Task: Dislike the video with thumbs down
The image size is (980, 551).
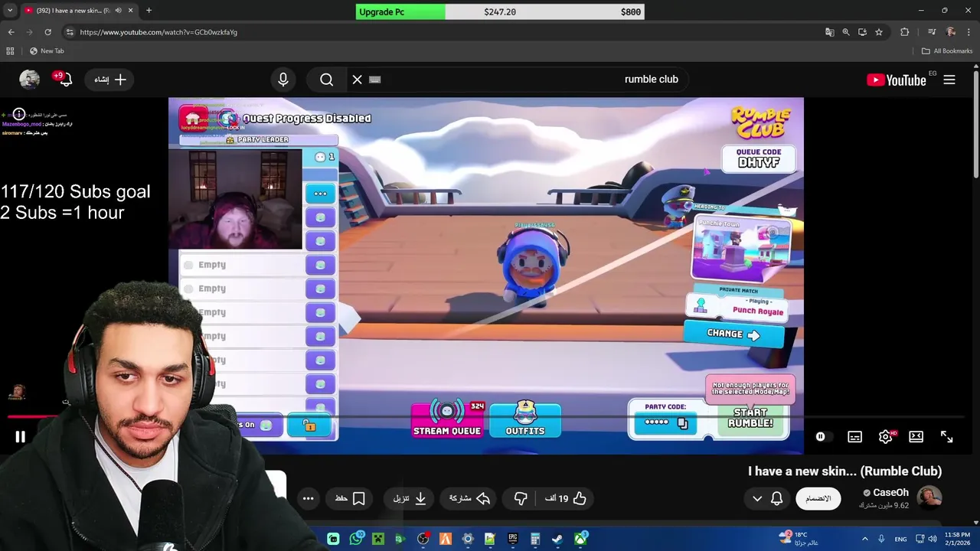Action: click(x=521, y=498)
